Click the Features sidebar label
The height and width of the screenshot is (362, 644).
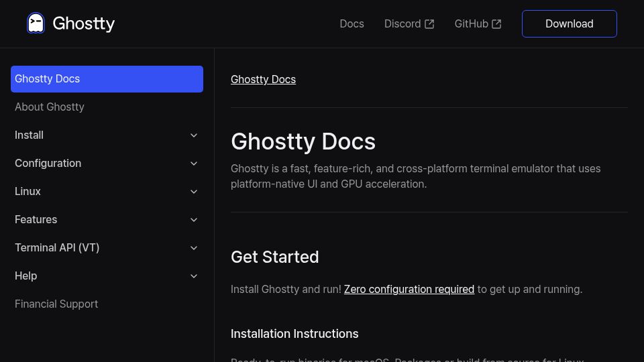(x=36, y=220)
